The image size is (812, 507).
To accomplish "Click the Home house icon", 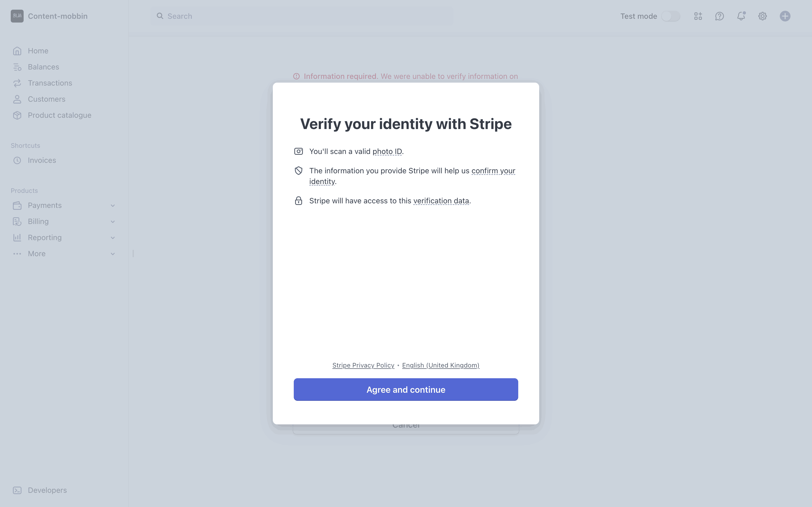I will tap(17, 51).
